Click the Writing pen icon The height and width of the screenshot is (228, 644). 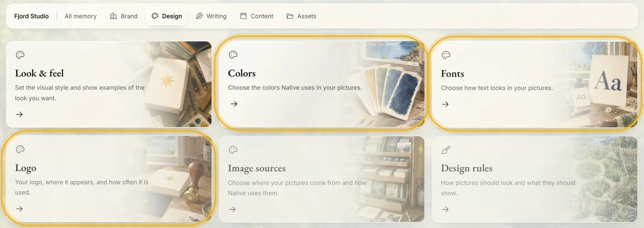pos(199,16)
